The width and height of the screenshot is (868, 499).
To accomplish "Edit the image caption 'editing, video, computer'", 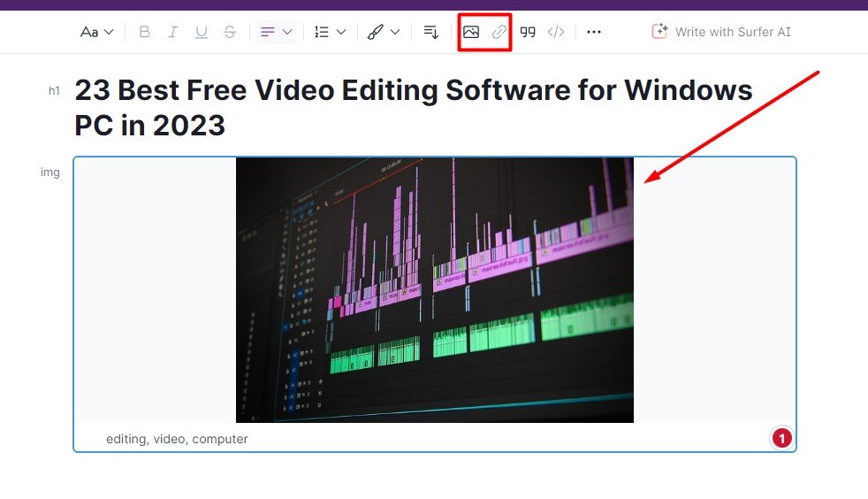I will tap(177, 439).
